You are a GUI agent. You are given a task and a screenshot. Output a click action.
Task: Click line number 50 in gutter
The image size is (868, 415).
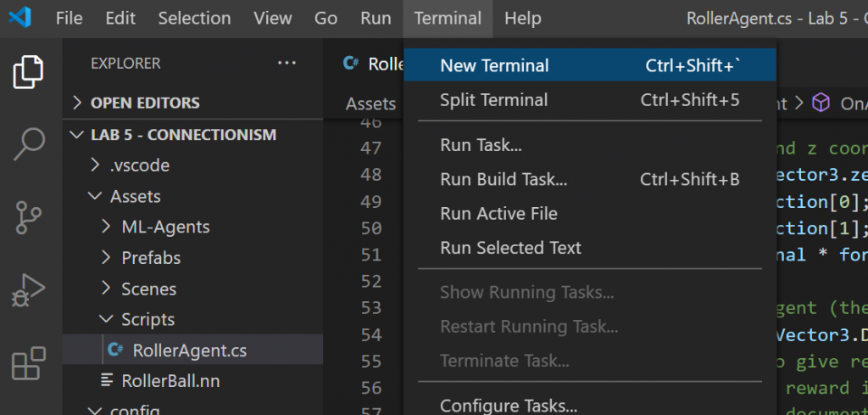pos(371,227)
